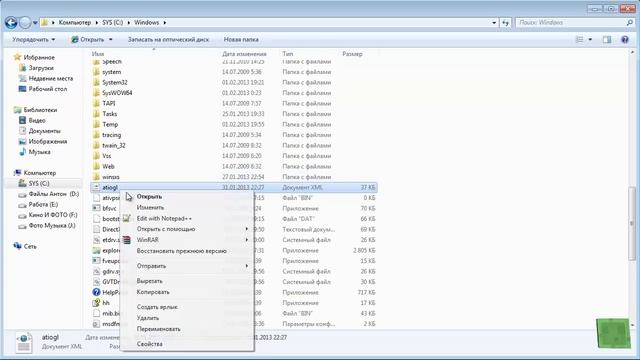Choose Создать ярлык in context menu
The width and height of the screenshot is (640, 360).
[187, 307]
